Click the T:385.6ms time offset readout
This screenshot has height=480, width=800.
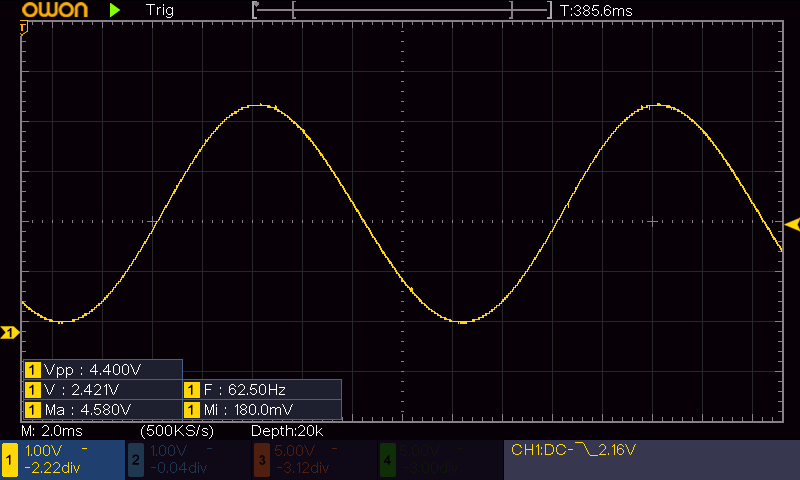[x=597, y=10]
